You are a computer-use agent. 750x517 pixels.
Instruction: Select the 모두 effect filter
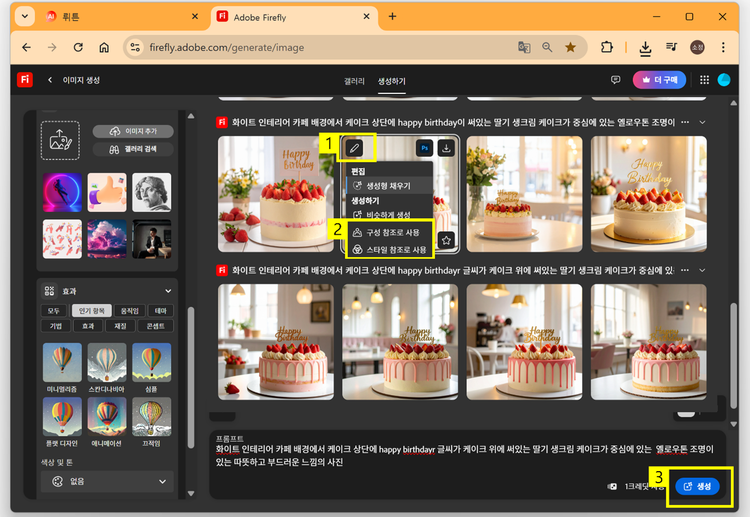[54, 311]
